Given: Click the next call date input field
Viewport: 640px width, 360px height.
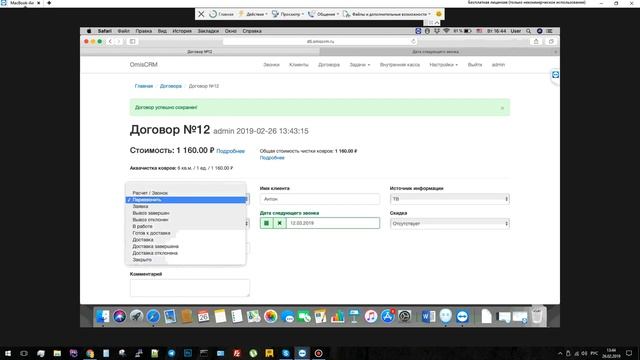Looking at the screenshot, I should [333, 223].
